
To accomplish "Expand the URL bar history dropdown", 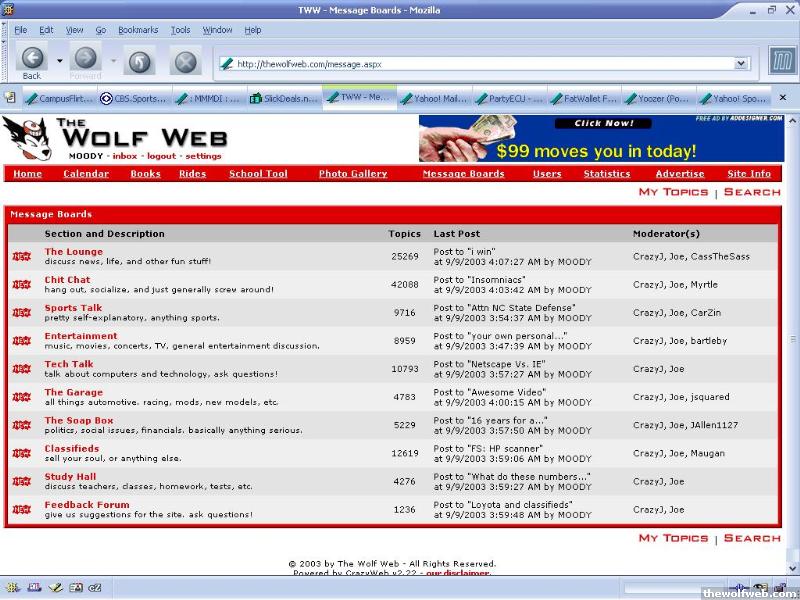I will tap(741, 64).
